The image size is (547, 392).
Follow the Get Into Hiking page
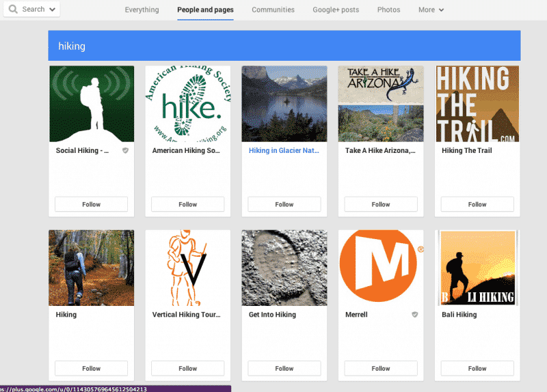[284, 368]
